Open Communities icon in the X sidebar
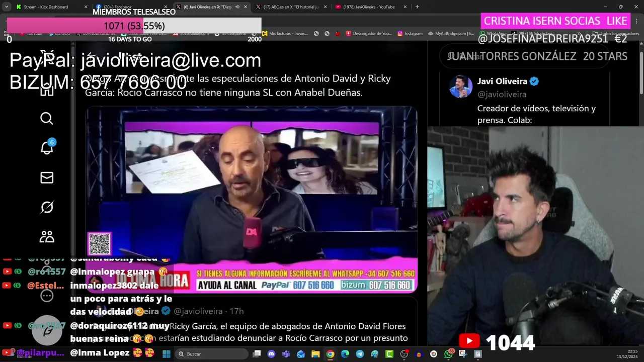644x362 pixels. (x=47, y=237)
